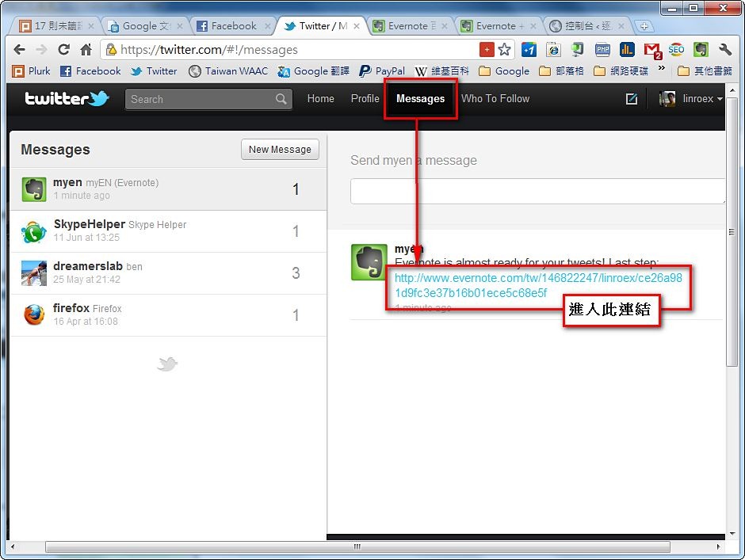The image size is (745, 560).
Task: Click the horizontal scrollbar thumb
Action: pyautogui.click(x=357, y=547)
